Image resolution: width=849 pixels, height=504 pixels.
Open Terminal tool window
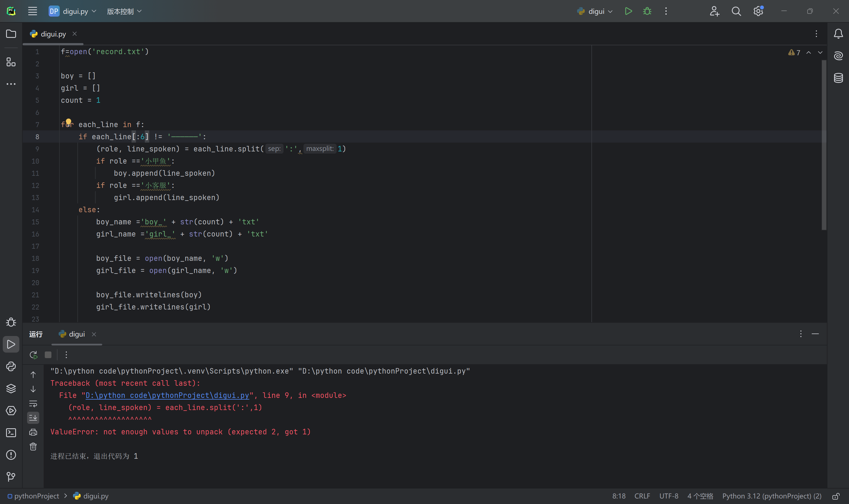coord(11,433)
